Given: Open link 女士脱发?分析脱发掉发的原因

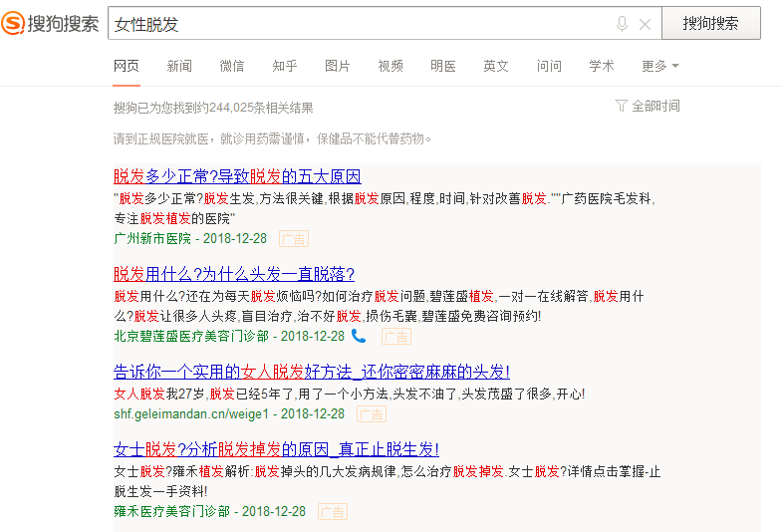Looking at the screenshot, I should tap(276, 449).
